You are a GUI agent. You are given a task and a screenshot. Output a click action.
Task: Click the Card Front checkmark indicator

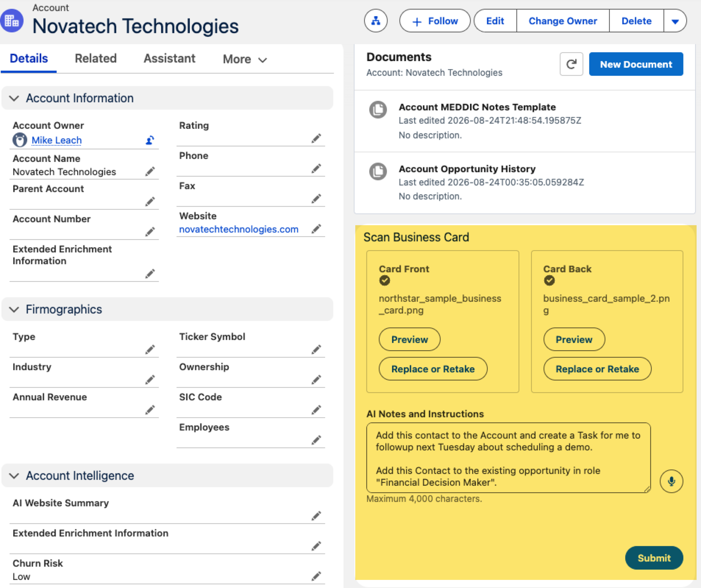click(x=384, y=280)
